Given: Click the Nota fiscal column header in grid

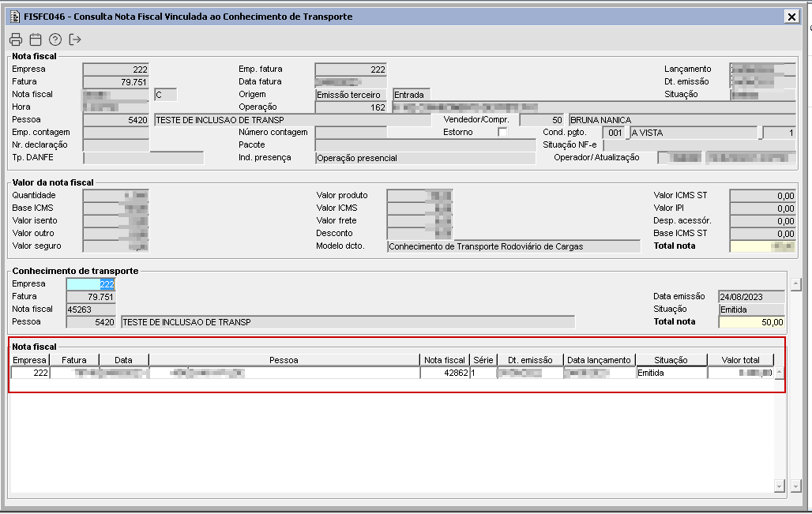Looking at the screenshot, I should tap(445, 360).
